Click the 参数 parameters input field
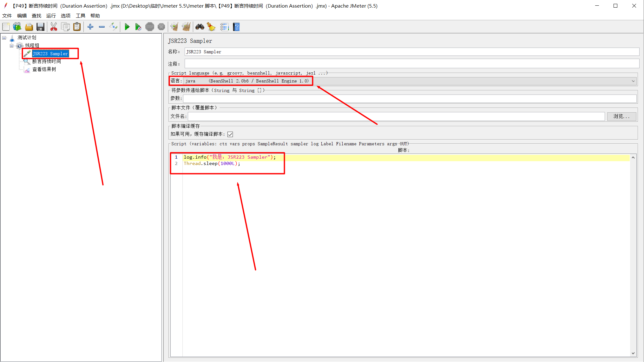The height and width of the screenshot is (362, 644). (x=410, y=99)
